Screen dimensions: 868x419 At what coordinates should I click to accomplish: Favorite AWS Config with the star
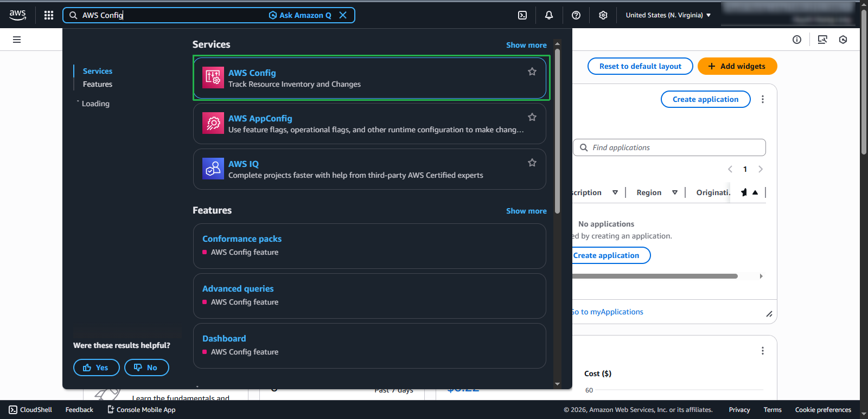(532, 72)
